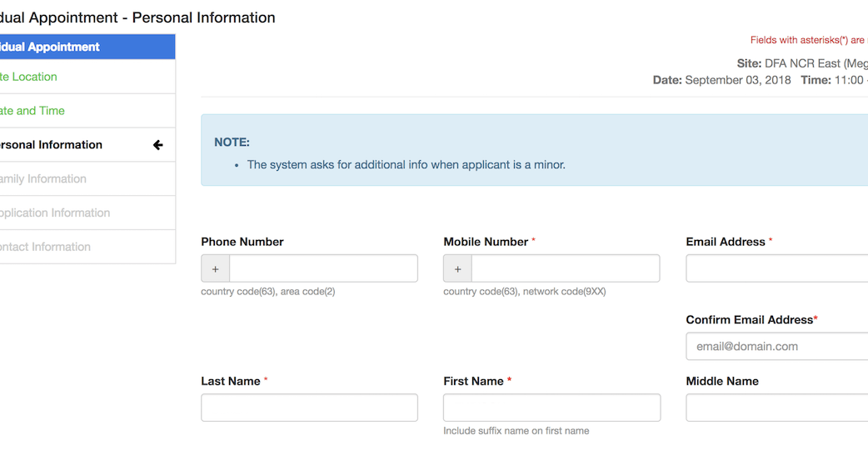
Task: Focus the Phone Number input box
Action: (x=323, y=269)
